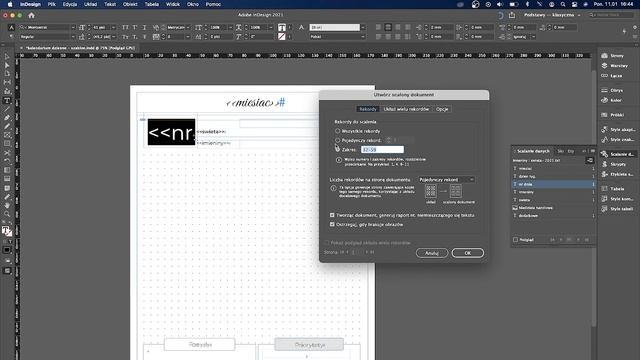Click the OK button in the dialog
This screenshot has width=640, height=360.
pos(468,253)
